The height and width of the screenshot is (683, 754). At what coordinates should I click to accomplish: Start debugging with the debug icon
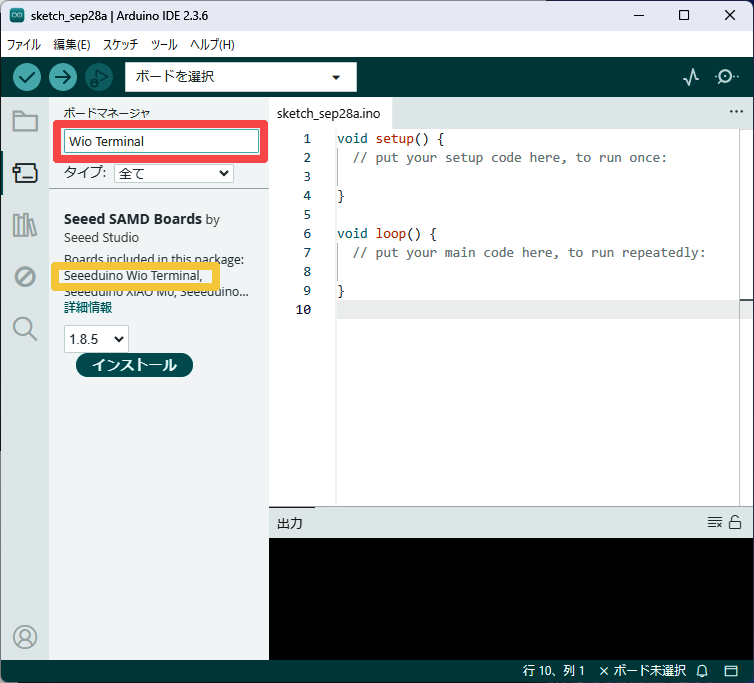tap(98, 77)
